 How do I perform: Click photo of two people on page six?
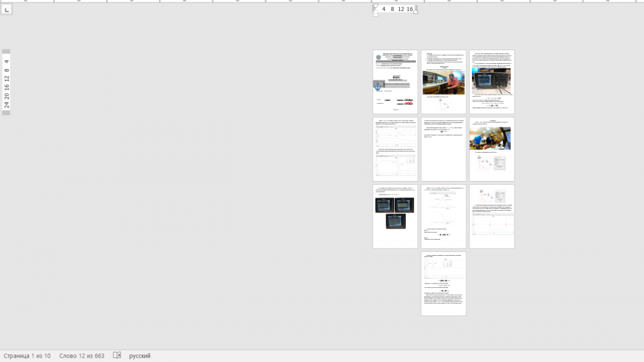pyautogui.click(x=489, y=138)
